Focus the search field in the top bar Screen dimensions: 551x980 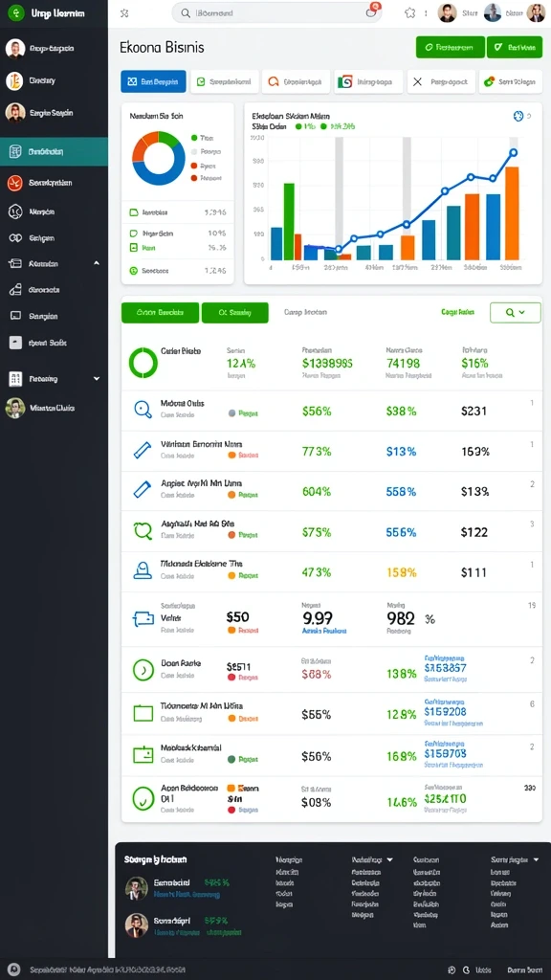(x=276, y=12)
